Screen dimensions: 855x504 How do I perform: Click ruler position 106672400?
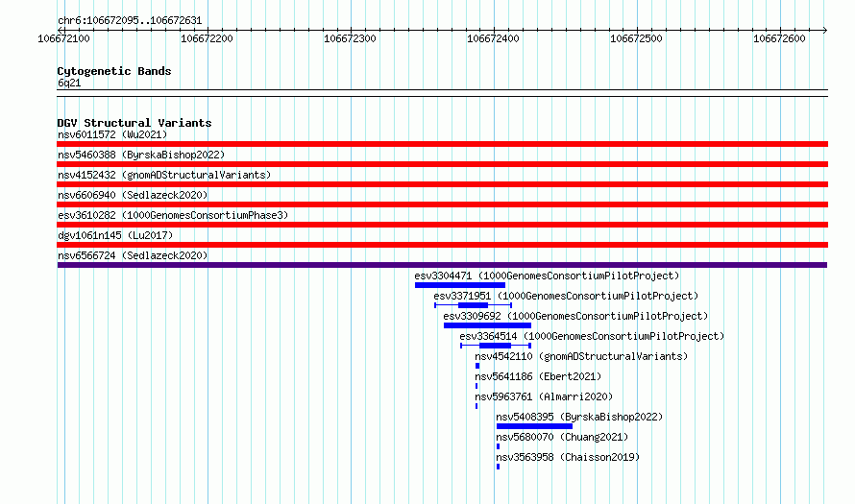[x=494, y=38]
